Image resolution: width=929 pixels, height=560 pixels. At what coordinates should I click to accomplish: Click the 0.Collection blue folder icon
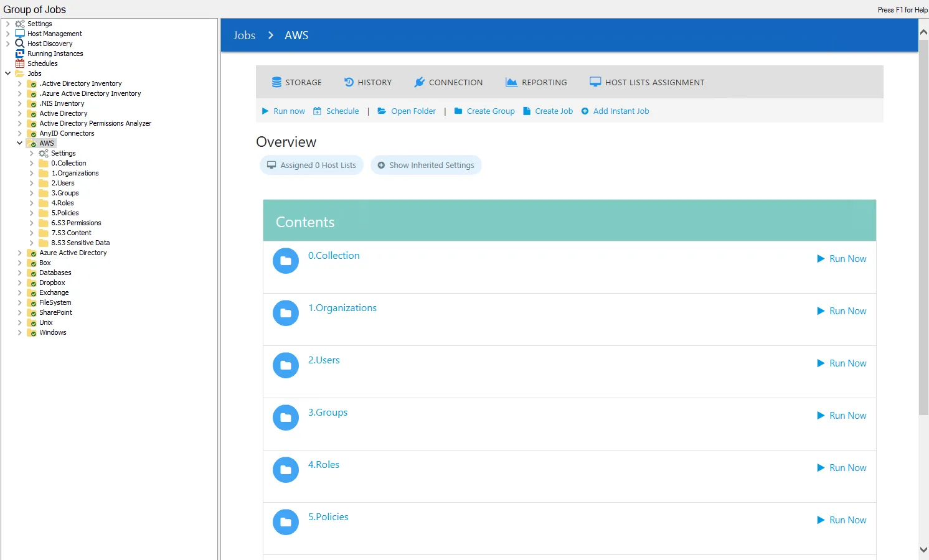(x=286, y=261)
